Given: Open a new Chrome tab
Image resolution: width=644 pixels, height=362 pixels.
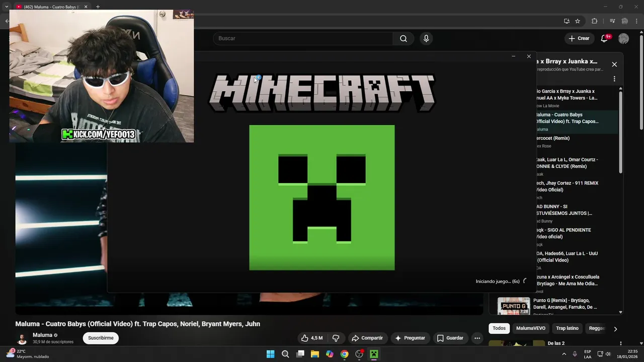Looking at the screenshot, I should (x=98, y=7).
